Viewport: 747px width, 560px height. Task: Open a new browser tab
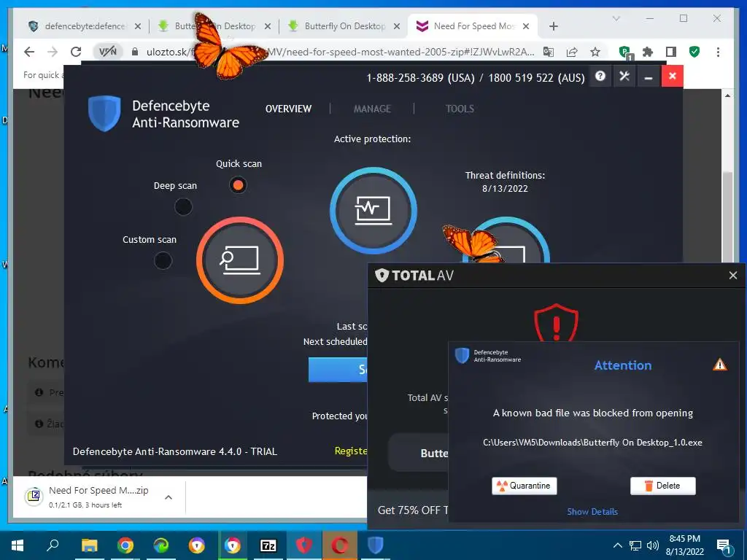click(x=553, y=26)
